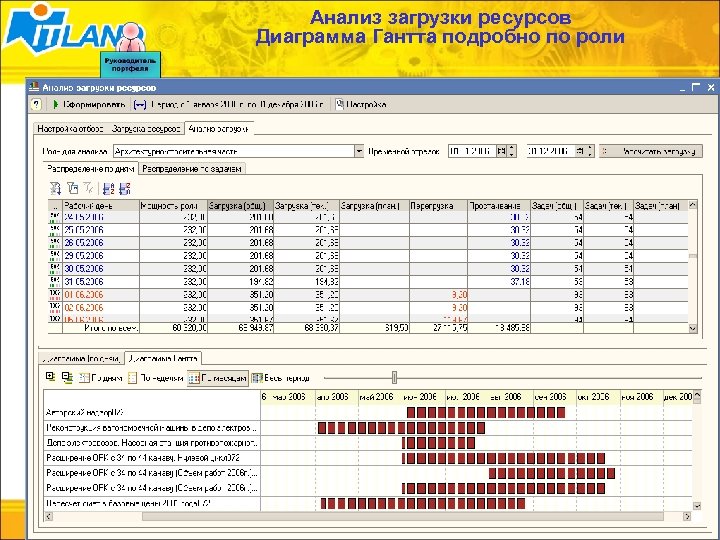
Task: Click the Gantt horizontal scroll left arrow
Action: click(49, 517)
